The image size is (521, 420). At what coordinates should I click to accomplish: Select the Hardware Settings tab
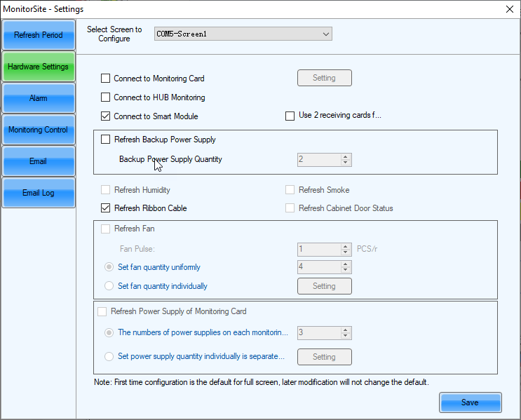39,67
